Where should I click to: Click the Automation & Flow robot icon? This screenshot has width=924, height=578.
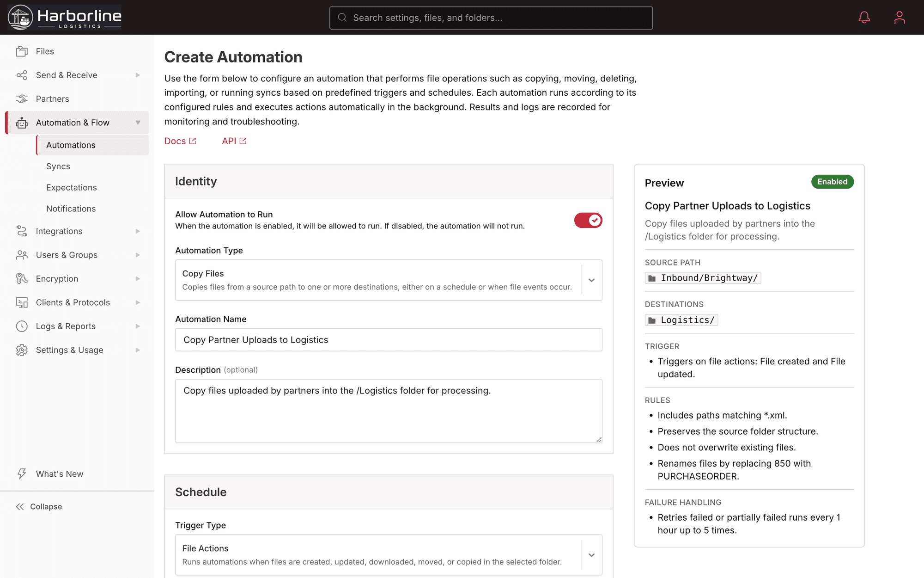coord(22,123)
